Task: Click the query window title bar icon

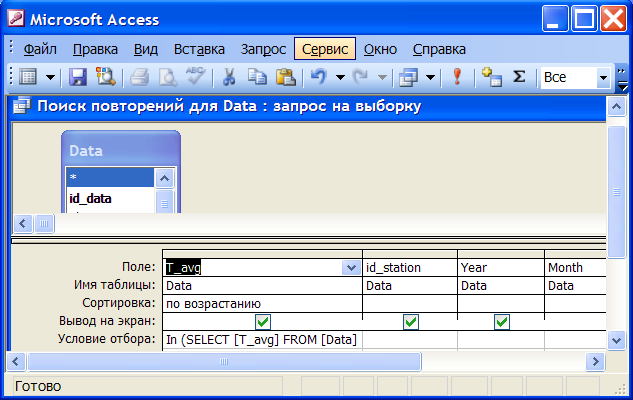Action: [x=21, y=106]
